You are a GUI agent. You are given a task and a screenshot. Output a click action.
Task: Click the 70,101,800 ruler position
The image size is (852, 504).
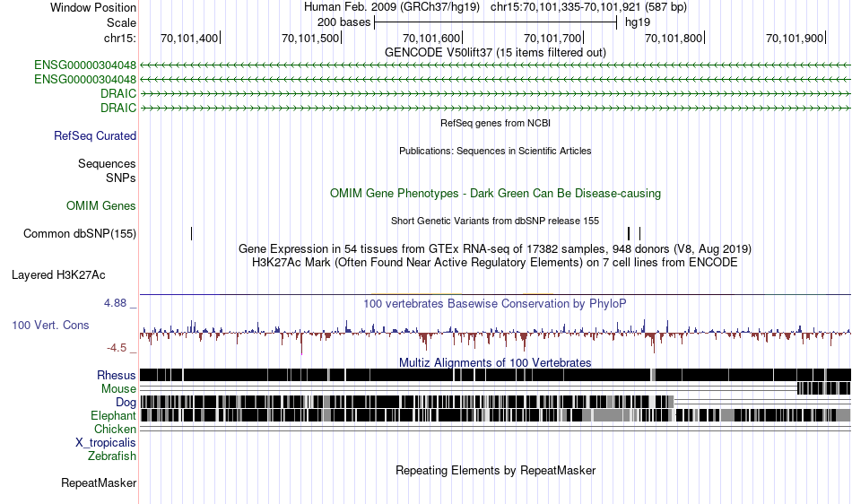(x=674, y=38)
